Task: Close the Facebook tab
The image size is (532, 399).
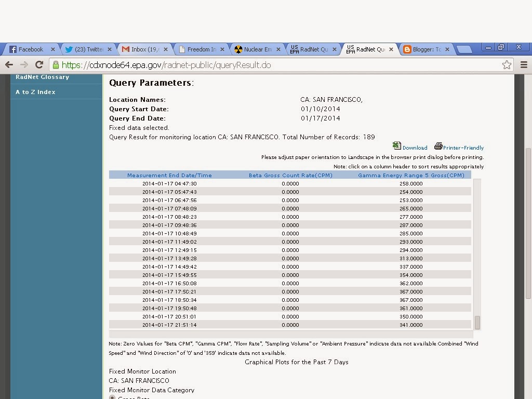Action: point(53,49)
